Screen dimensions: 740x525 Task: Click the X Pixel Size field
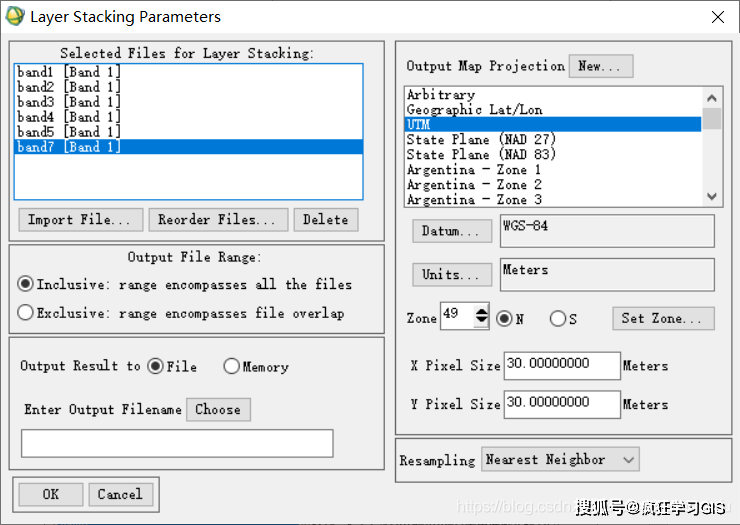561,365
